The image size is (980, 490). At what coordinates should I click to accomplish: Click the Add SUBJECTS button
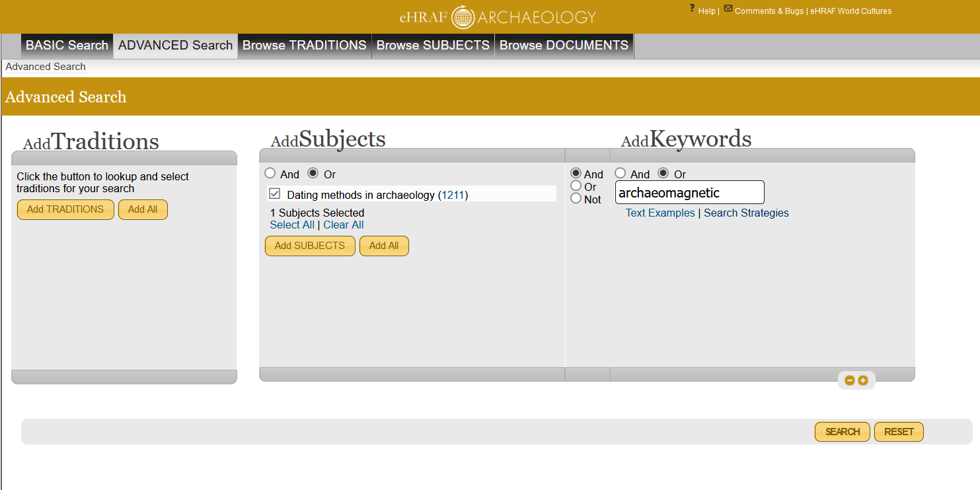310,246
